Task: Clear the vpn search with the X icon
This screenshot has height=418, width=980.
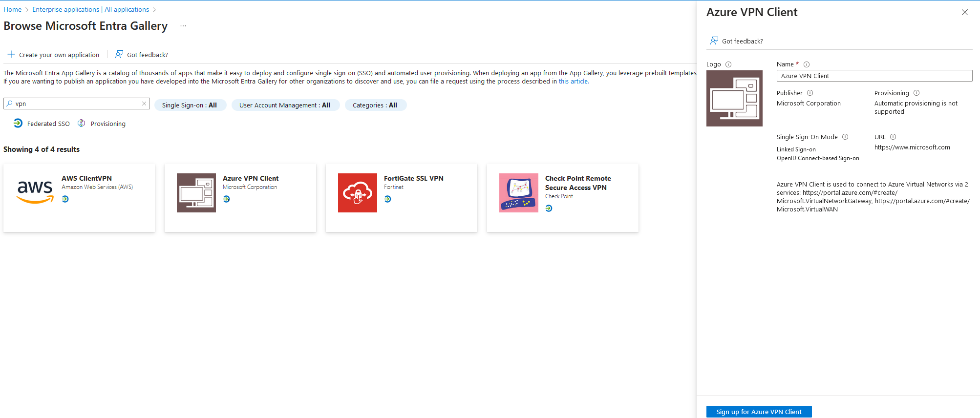Action: coord(144,104)
